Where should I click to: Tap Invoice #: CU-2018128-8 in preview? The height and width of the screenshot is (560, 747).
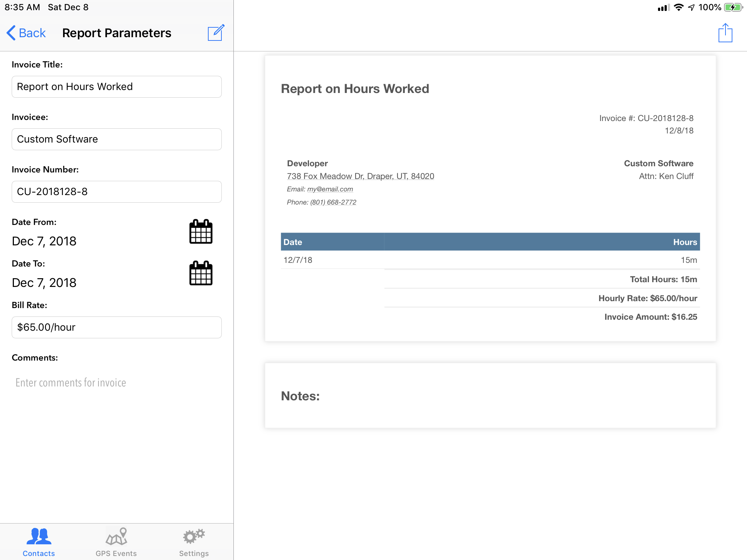pos(646,118)
